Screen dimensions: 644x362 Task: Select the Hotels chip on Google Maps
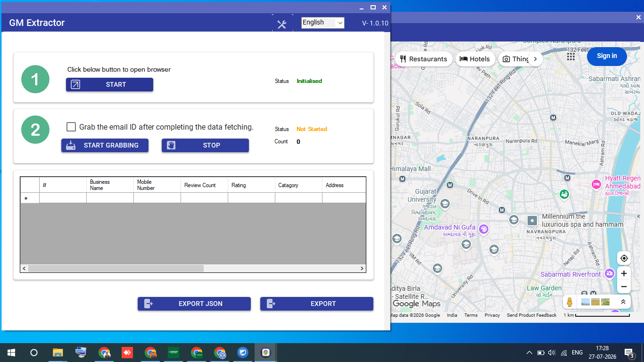click(x=475, y=59)
